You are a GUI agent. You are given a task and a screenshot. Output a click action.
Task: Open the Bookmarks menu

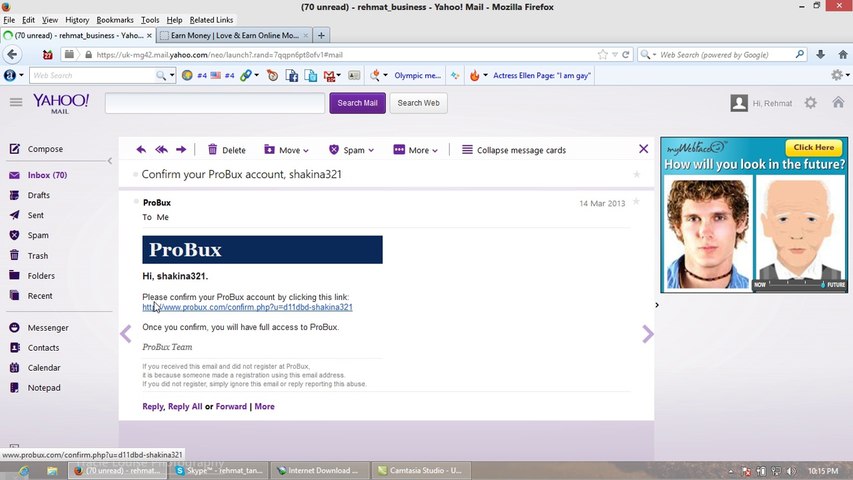pos(115,20)
